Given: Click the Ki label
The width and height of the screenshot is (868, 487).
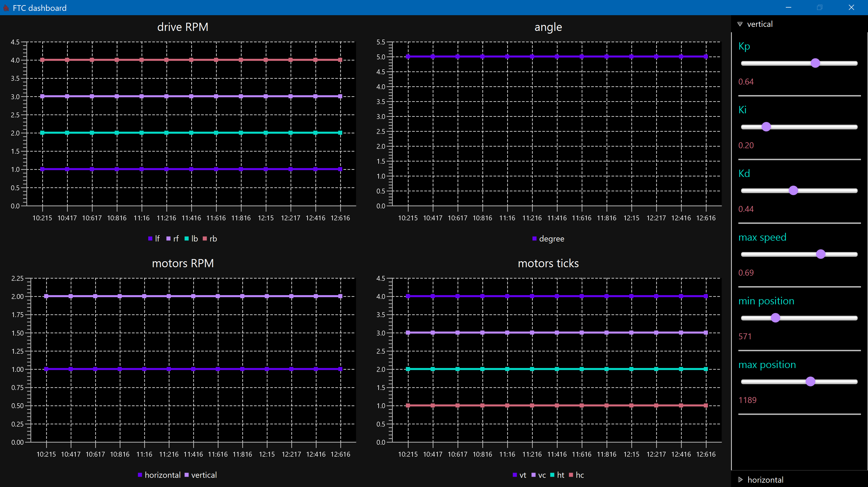Looking at the screenshot, I should 742,110.
